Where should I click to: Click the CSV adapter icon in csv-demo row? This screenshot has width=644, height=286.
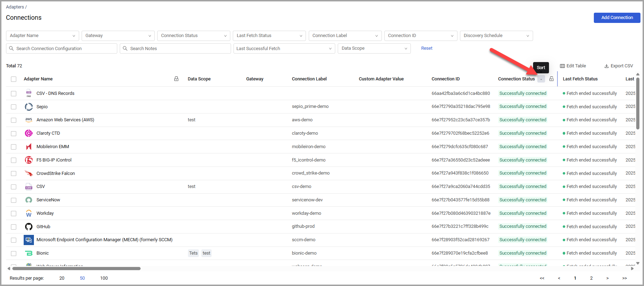tap(29, 187)
